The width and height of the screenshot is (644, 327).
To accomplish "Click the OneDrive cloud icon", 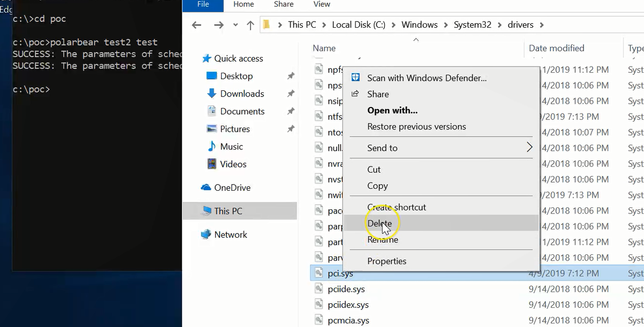I will click(206, 187).
